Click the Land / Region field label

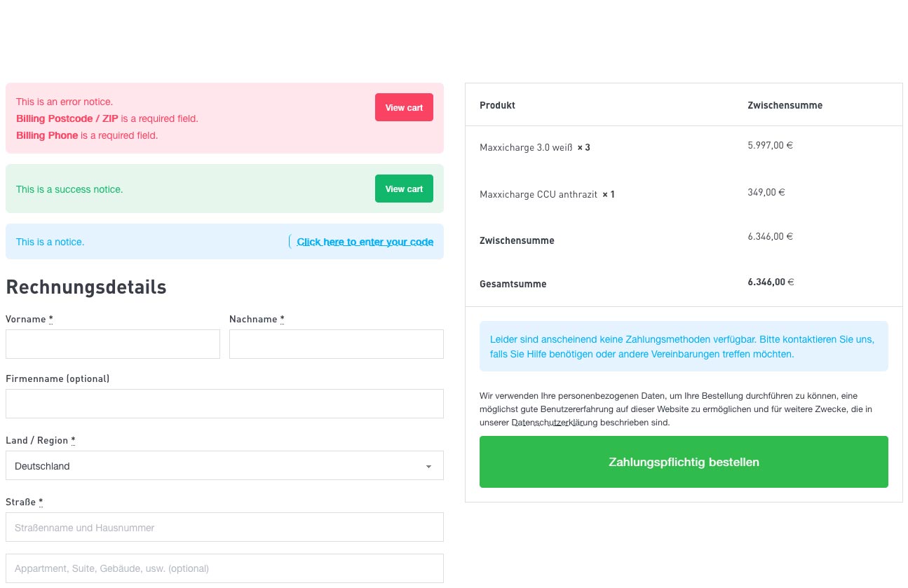[37, 440]
